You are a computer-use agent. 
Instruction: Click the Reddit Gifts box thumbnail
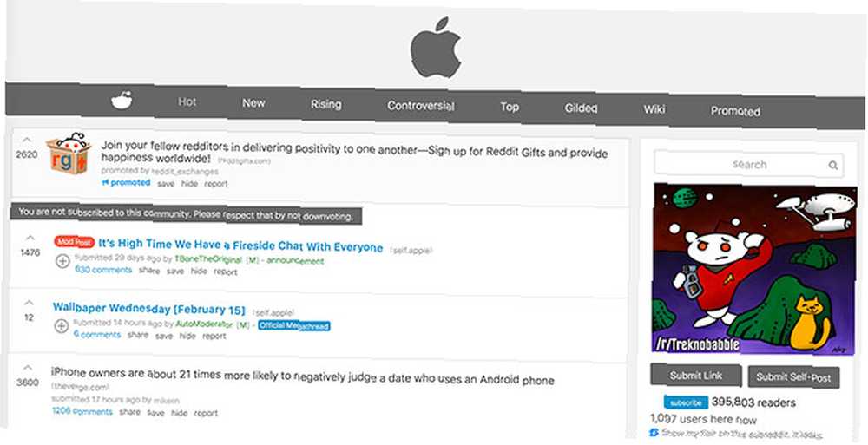tap(68, 154)
